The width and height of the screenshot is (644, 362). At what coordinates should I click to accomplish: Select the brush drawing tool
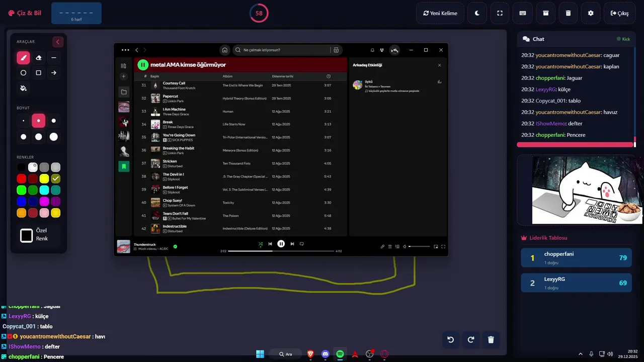click(23, 58)
